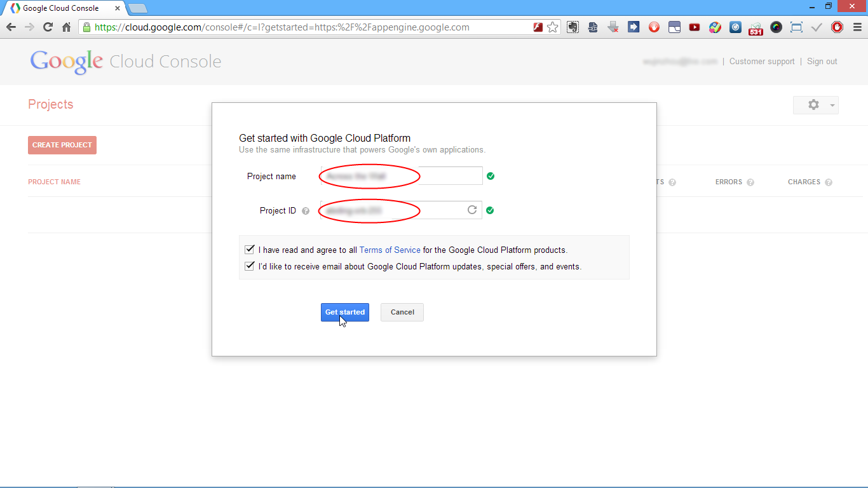The height and width of the screenshot is (488, 868).
Task: Click the CHARGES column header
Action: (804, 182)
